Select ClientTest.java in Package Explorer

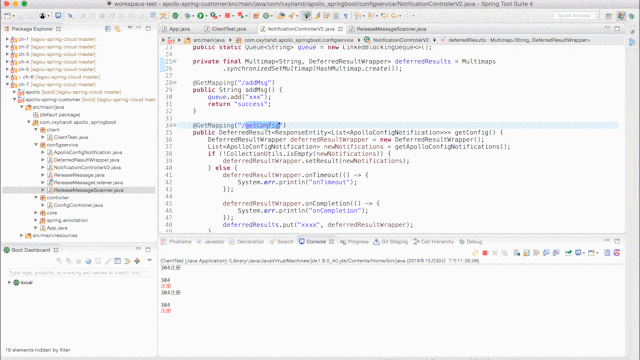[x=71, y=137]
